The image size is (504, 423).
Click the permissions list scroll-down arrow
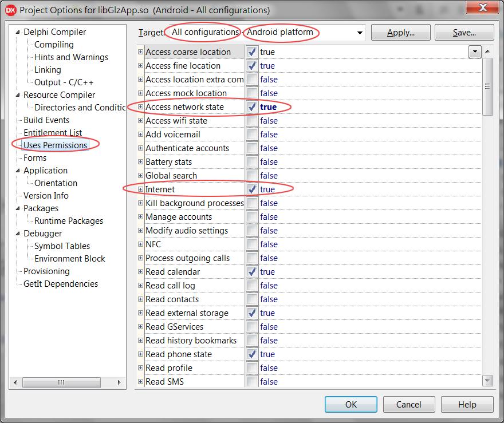(x=487, y=381)
